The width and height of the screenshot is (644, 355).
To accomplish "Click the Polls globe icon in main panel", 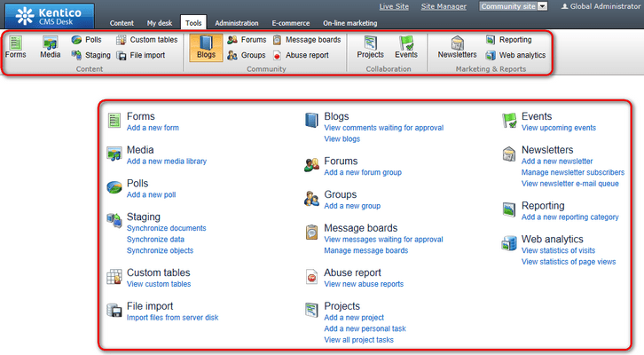I will (x=114, y=187).
